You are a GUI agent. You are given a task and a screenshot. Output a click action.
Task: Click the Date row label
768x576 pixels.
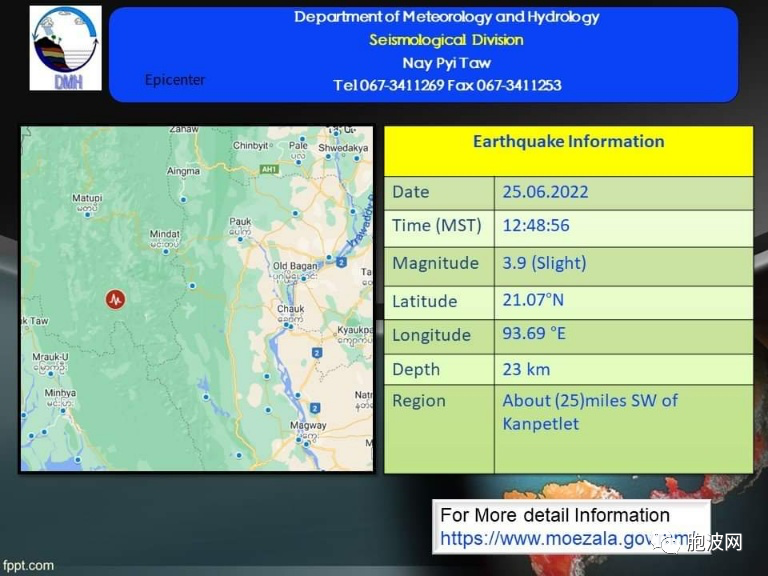(x=410, y=192)
